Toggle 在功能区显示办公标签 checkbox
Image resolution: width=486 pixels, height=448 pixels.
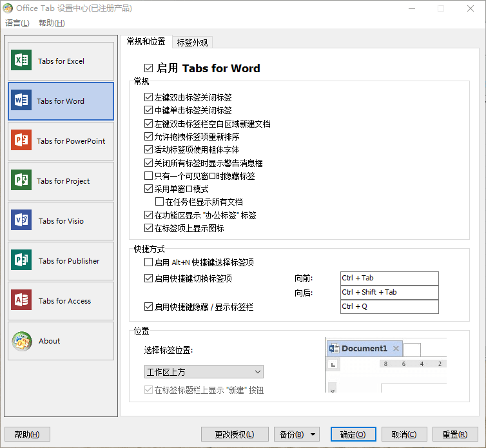(148, 215)
